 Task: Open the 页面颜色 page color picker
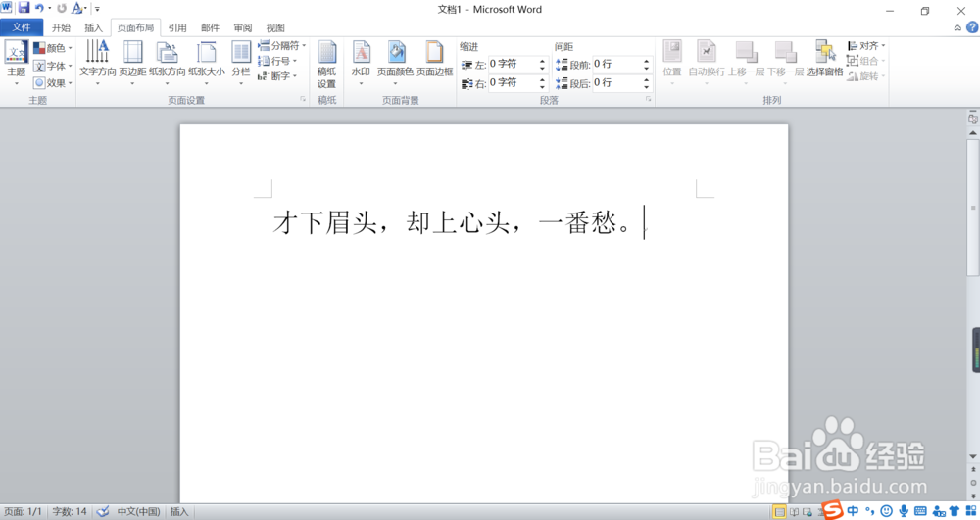396,63
